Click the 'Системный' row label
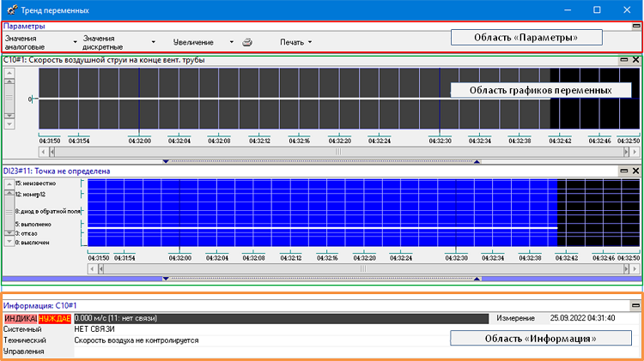This screenshot has width=644, height=361. click(x=22, y=329)
